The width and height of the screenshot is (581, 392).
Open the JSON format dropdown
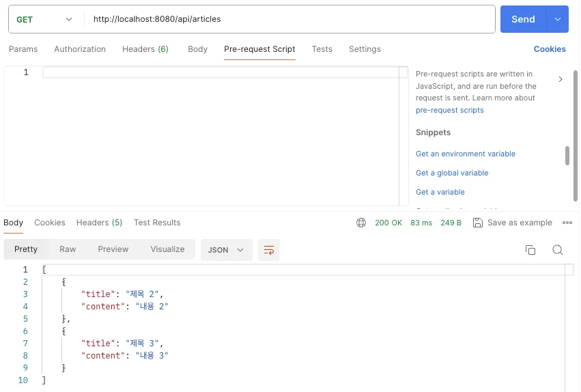click(226, 250)
